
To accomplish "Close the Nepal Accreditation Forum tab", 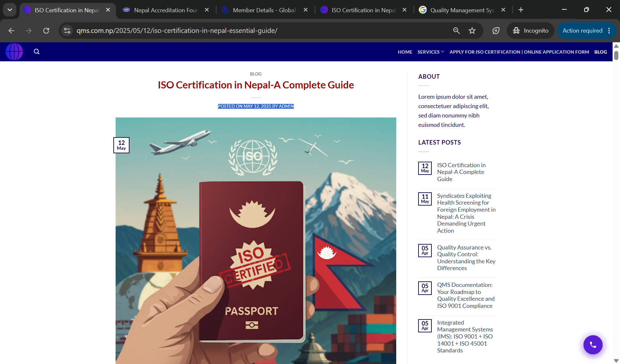I will point(207,10).
